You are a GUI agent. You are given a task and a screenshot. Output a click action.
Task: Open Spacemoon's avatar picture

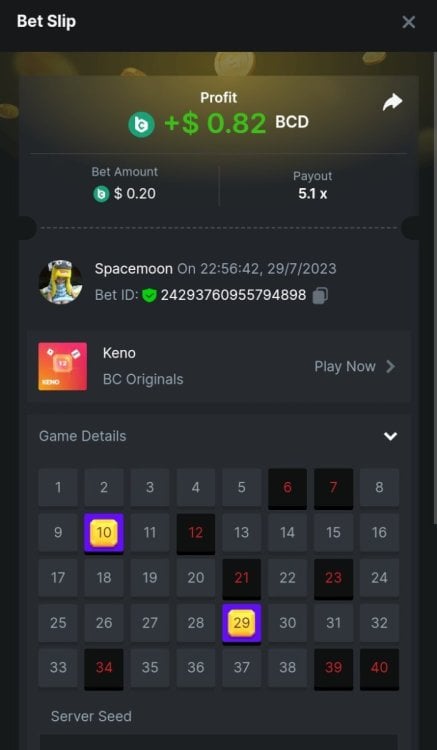pyautogui.click(x=60, y=282)
